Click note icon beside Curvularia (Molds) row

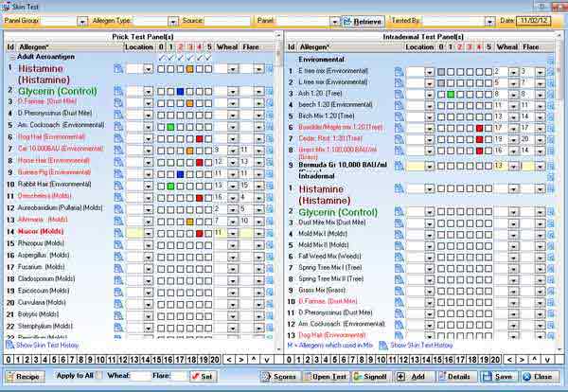pyautogui.click(x=118, y=304)
